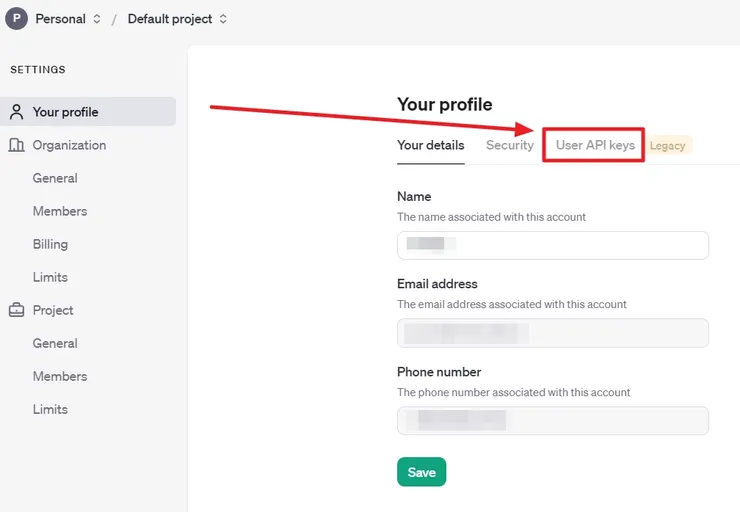Click the Personal account avatar icon

click(x=16, y=19)
